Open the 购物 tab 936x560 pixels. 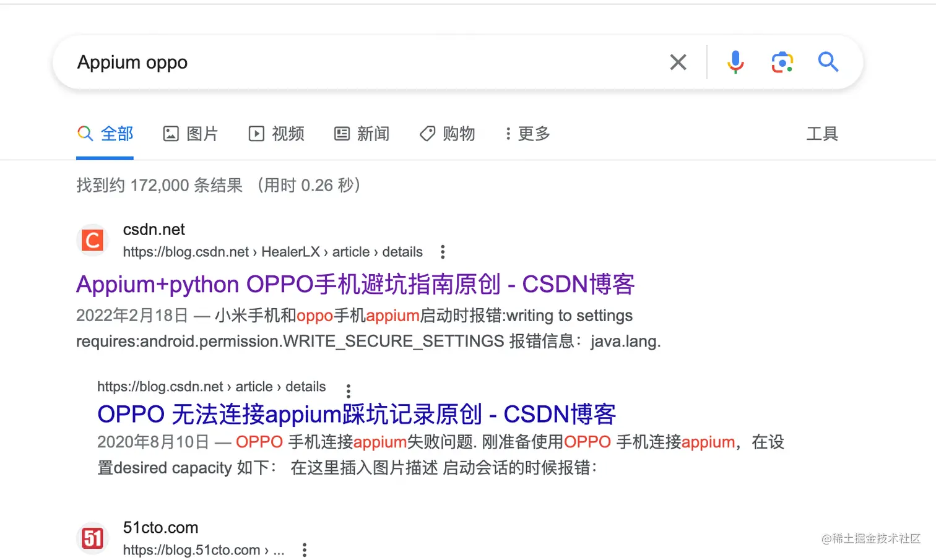(x=447, y=134)
